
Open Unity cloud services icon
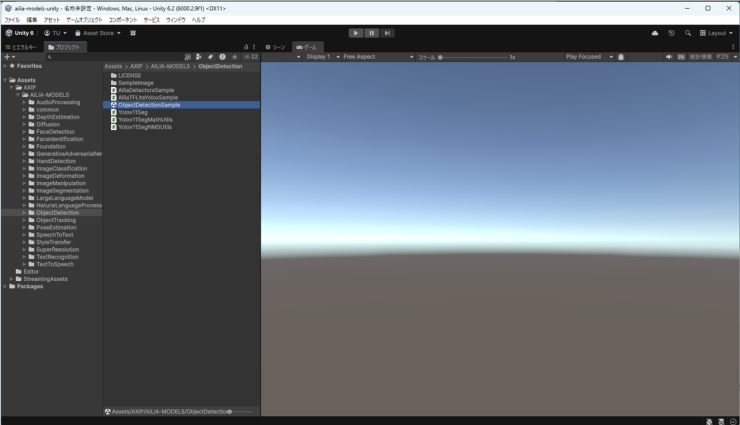tap(655, 33)
